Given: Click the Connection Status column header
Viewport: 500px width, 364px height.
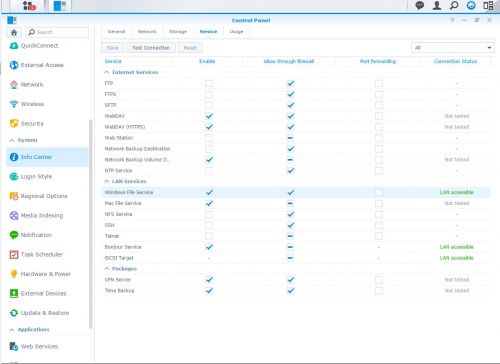Looking at the screenshot, I should coord(455,61).
